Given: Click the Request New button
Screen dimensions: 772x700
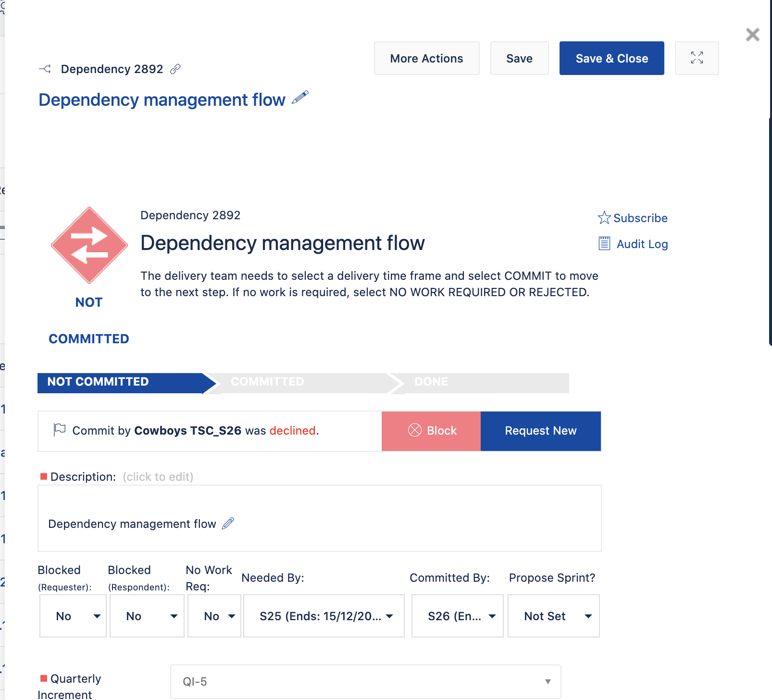Looking at the screenshot, I should (540, 431).
